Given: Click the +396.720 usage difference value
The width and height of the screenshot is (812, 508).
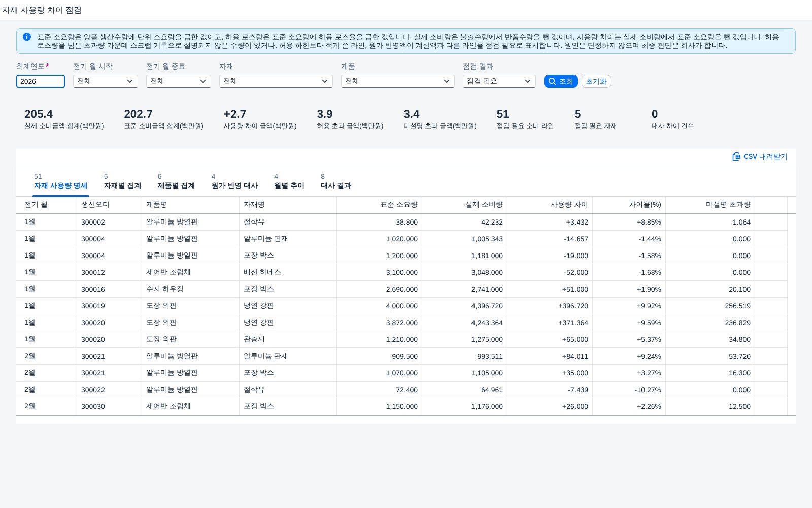Looking at the screenshot, I should [x=573, y=306].
